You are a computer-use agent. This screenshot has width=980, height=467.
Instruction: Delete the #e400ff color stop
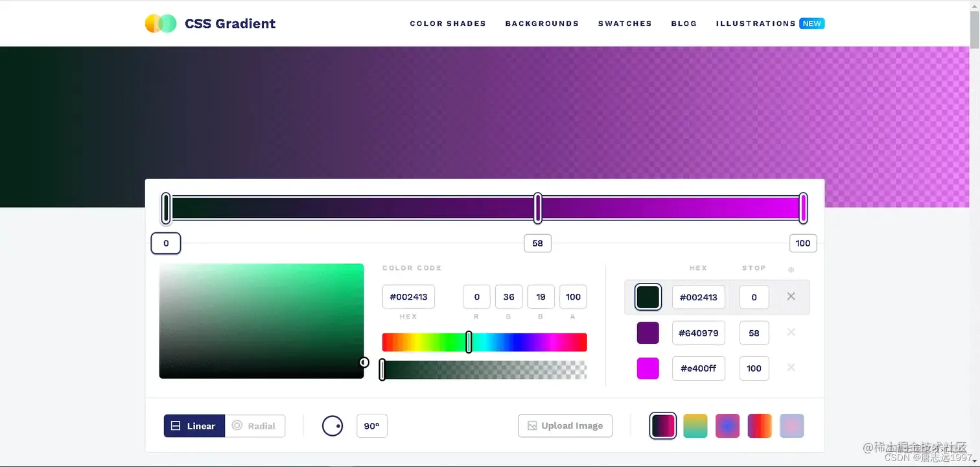pyautogui.click(x=791, y=368)
